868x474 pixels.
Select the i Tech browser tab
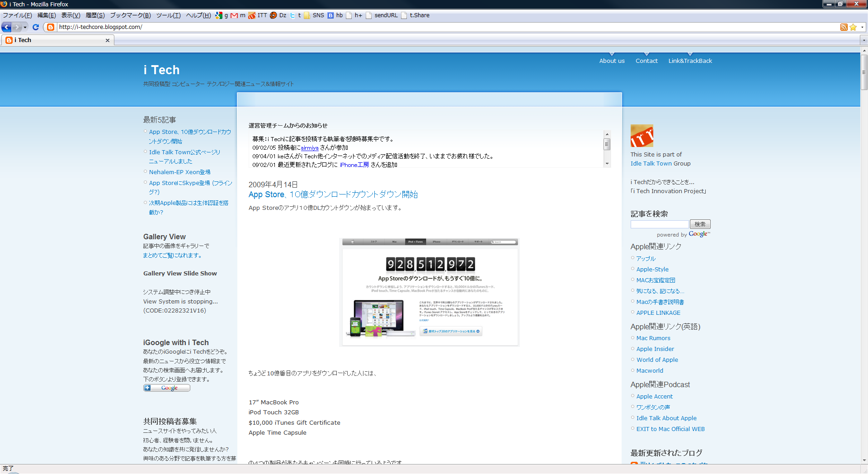pos(57,40)
